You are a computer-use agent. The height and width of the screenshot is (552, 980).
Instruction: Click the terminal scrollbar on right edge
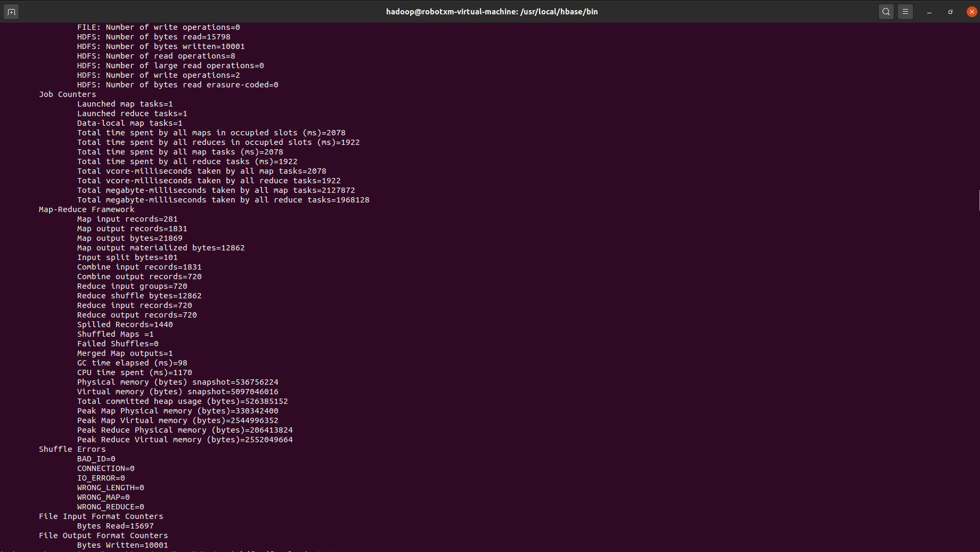pos(978,200)
